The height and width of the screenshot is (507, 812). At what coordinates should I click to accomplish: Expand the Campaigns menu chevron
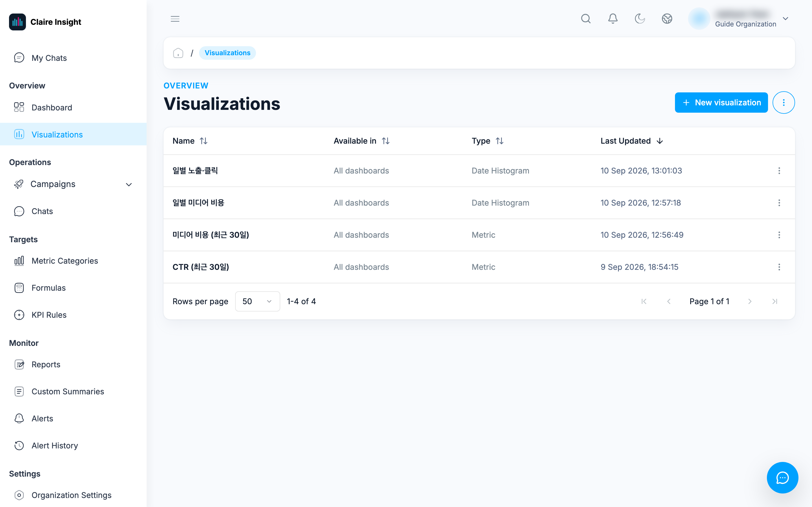coord(129,184)
